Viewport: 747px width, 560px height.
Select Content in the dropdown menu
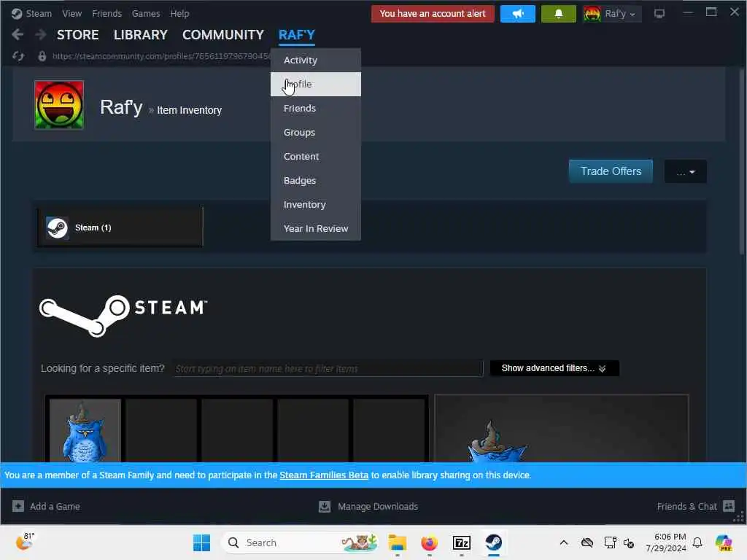pos(315,156)
